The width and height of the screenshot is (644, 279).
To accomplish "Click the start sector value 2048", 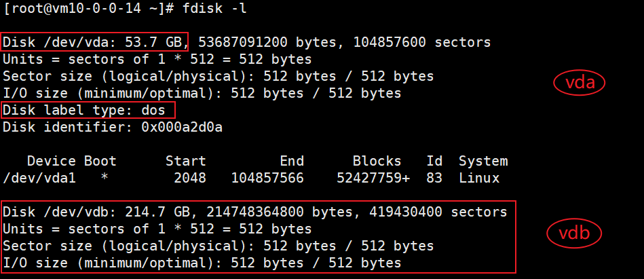I will [189, 178].
